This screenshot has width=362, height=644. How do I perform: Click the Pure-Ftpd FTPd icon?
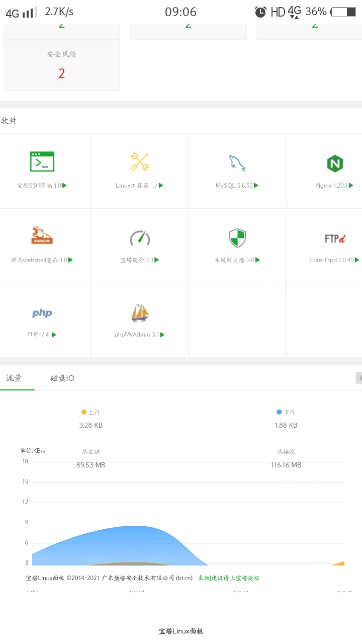point(335,238)
